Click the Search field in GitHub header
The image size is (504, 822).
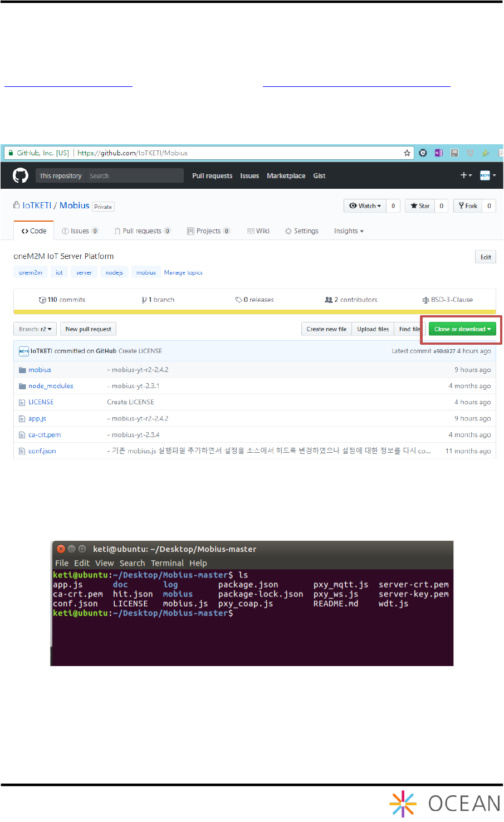point(134,176)
